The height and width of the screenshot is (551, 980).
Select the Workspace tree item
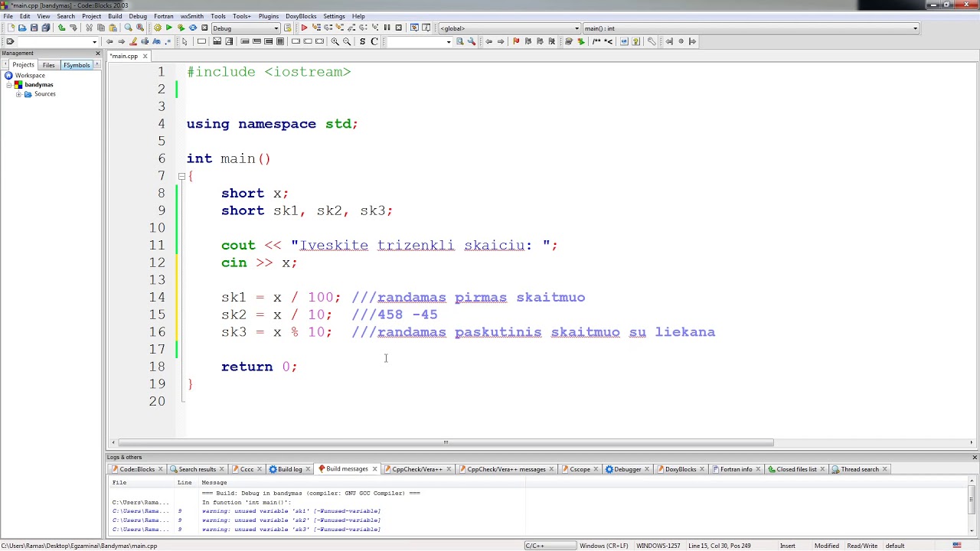(30, 76)
